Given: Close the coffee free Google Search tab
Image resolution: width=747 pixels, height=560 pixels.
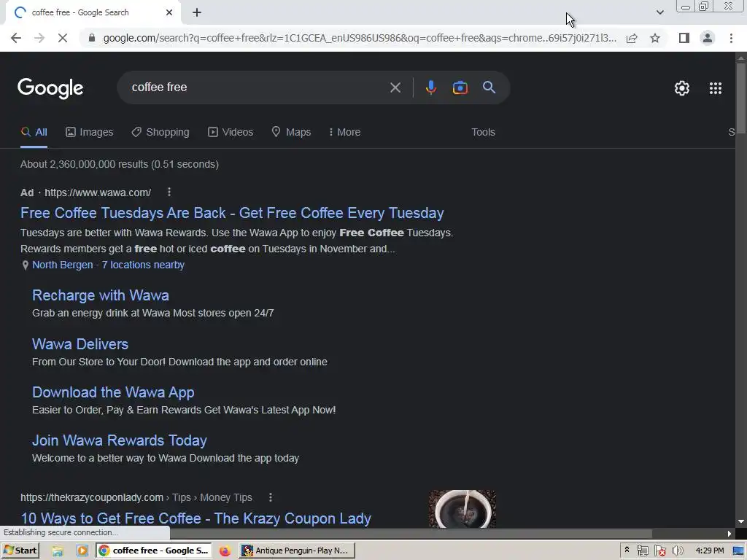Looking at the screenshot, I should click(x=169, y=12).
